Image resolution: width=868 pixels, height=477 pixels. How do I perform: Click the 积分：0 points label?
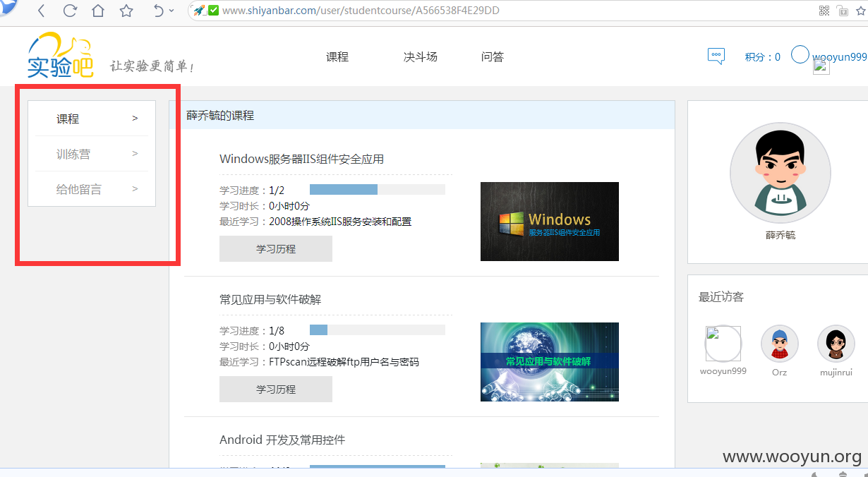click(762, 57)
